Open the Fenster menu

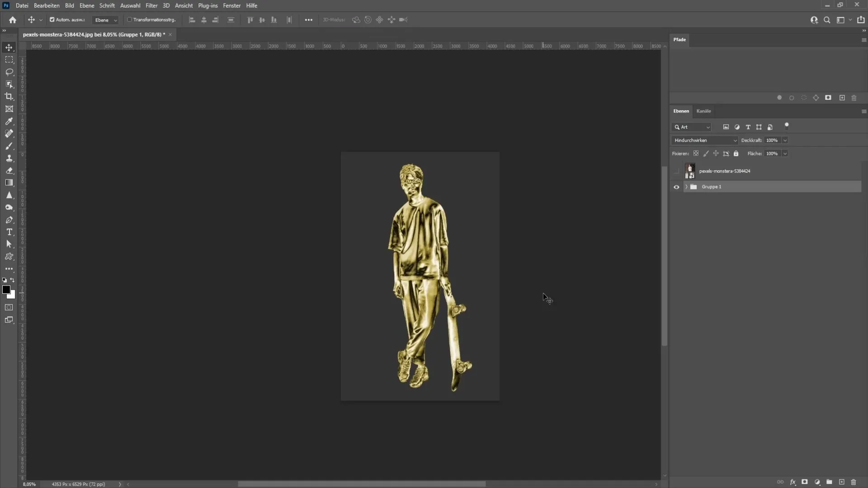tap(231, 5)
